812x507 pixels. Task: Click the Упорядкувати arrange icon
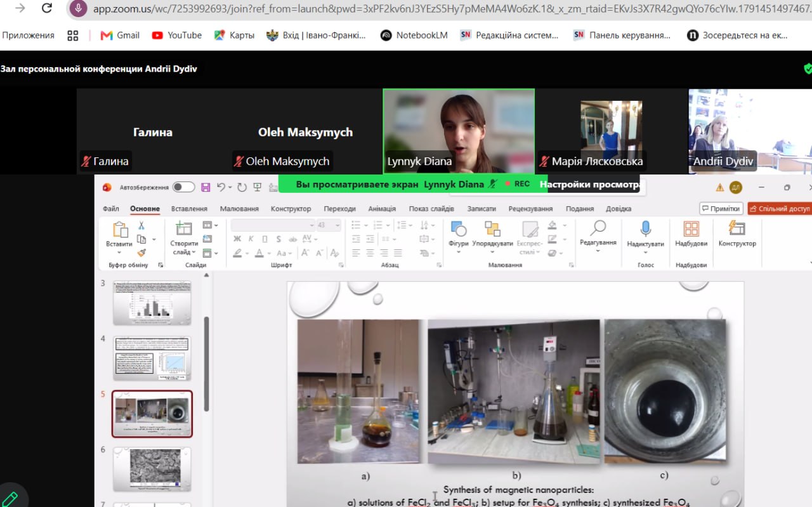pyautogui.click(x=492, y=228)
